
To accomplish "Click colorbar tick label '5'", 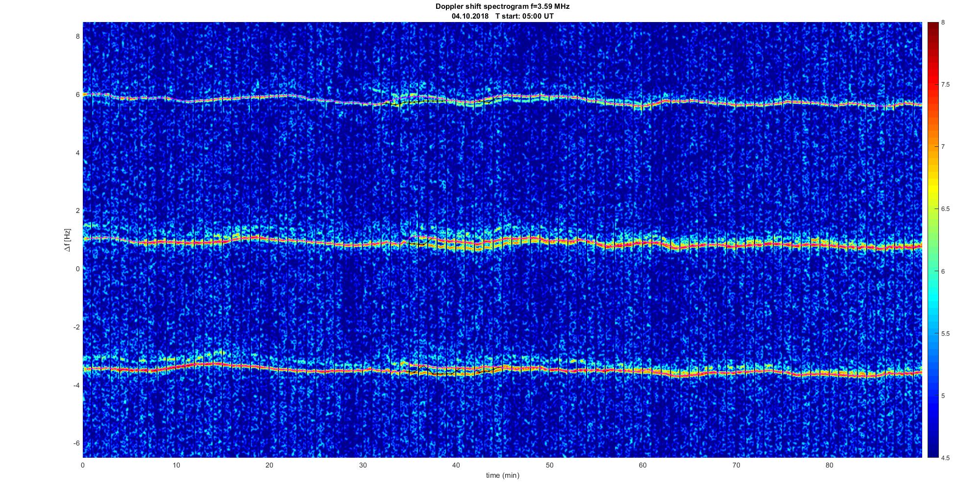I will click(943, 396).
